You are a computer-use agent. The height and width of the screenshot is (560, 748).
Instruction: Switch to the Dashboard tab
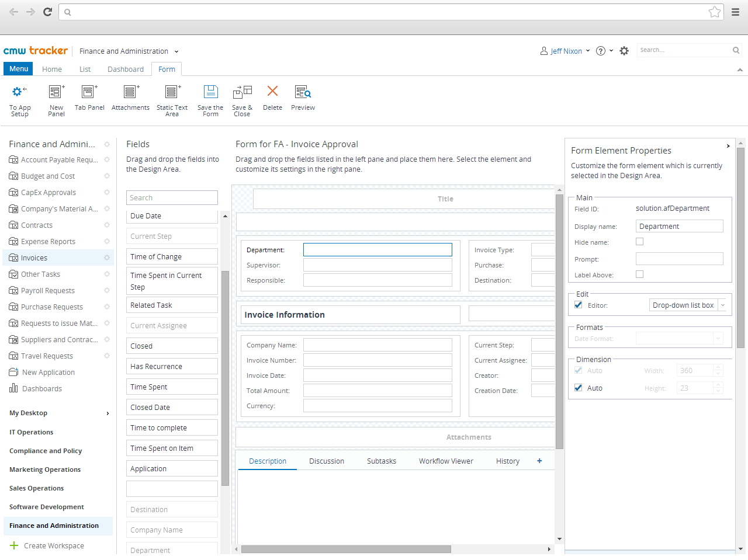pos(125,69)
